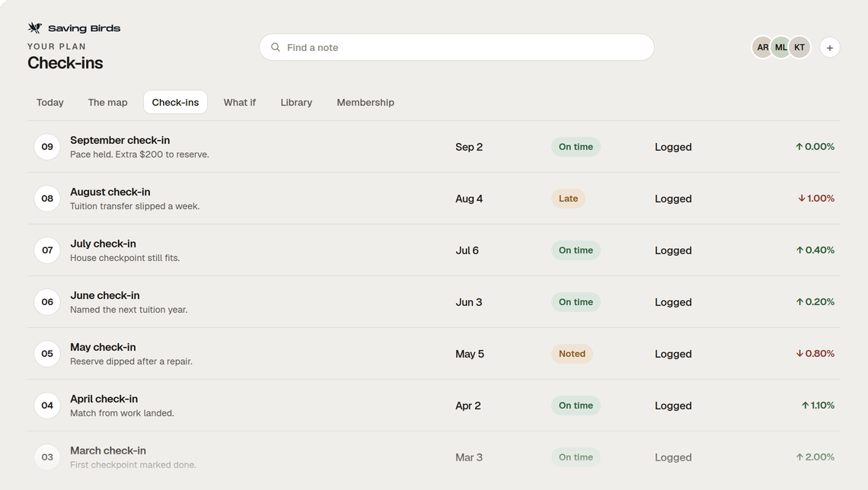Click the 0.40% up change value

click(815, 250)
